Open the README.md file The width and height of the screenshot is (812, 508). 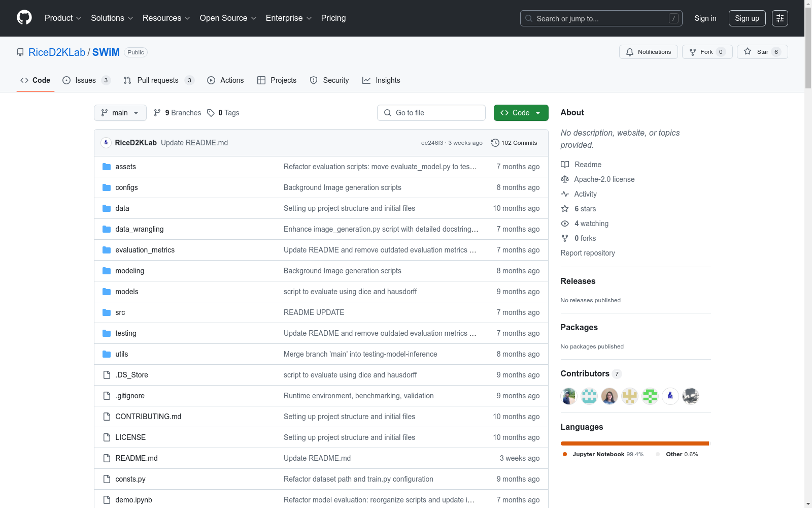tap(137, 458)
